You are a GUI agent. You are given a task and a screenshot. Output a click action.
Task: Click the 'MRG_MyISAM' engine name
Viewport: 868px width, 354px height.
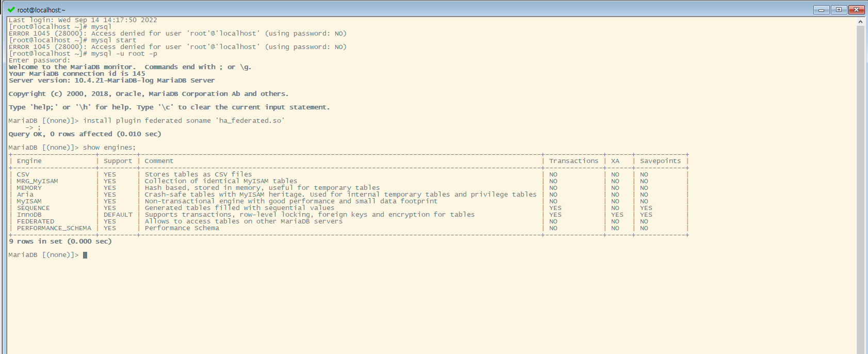tap(38, 181)
